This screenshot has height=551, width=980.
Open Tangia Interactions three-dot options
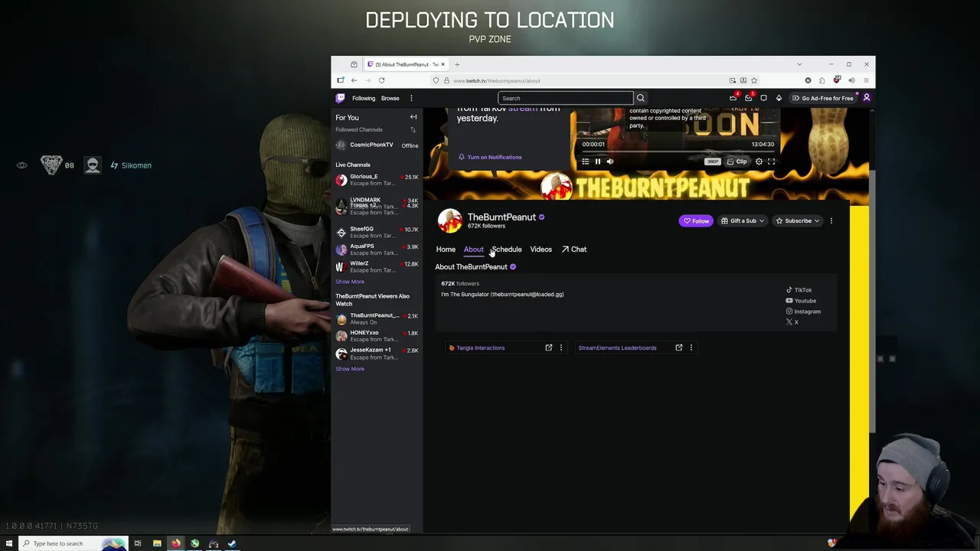coord(561,347)
